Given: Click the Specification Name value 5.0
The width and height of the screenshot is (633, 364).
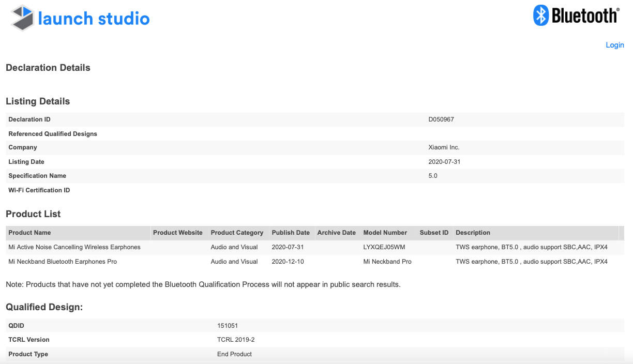Looking at the screenshot, I should [433, 176].
